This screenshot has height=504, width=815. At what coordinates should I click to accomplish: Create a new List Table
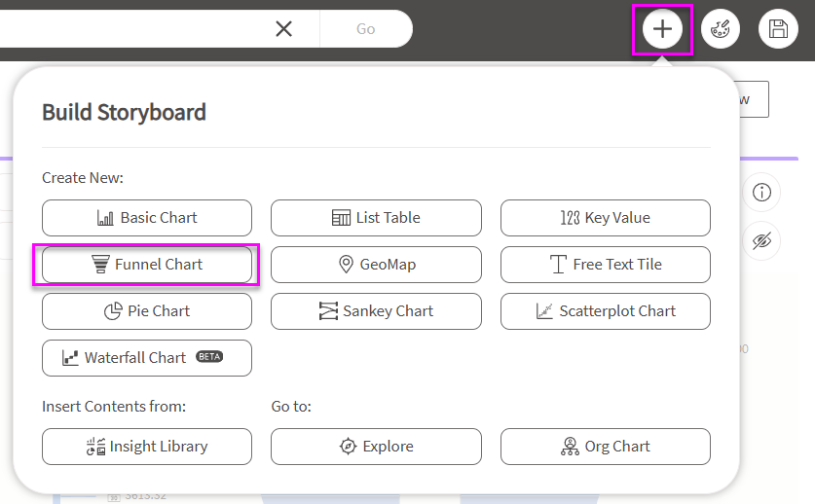point(376,218)
